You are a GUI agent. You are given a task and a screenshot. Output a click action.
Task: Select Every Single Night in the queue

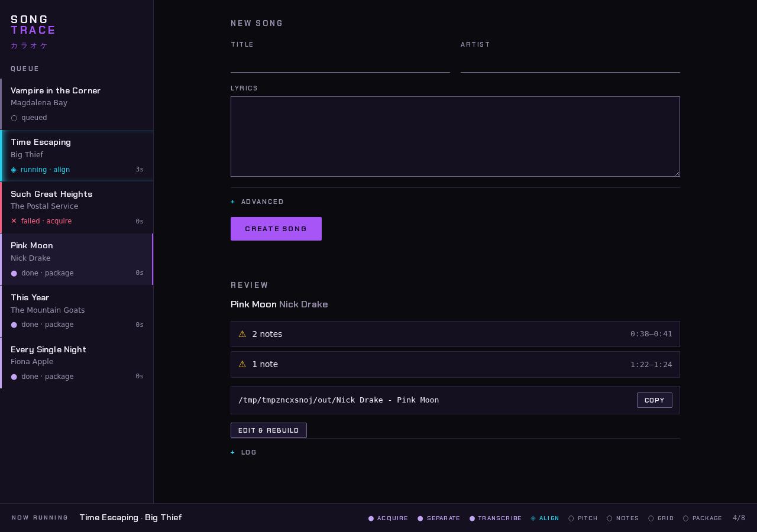(x=77, y=363)
